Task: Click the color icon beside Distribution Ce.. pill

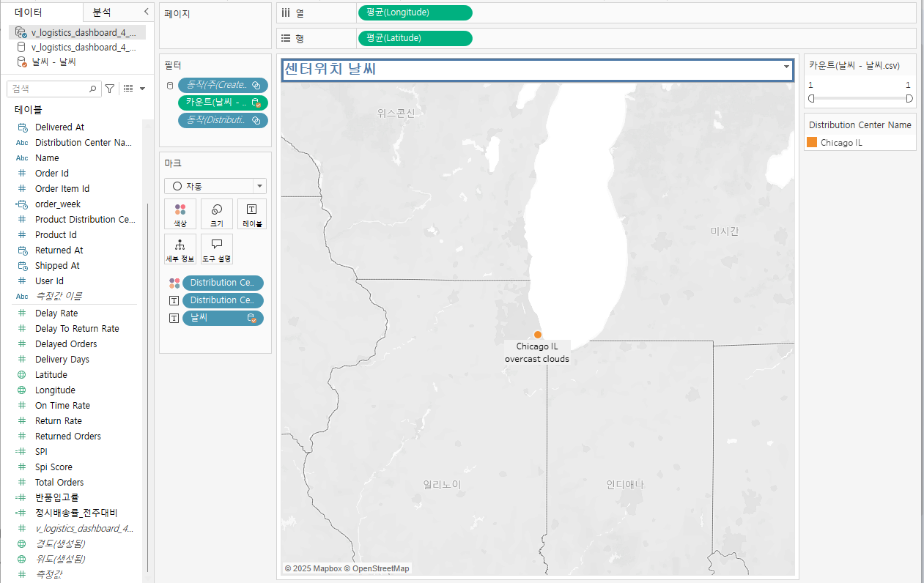Action: pyautogui.click(x=174, y=283)
